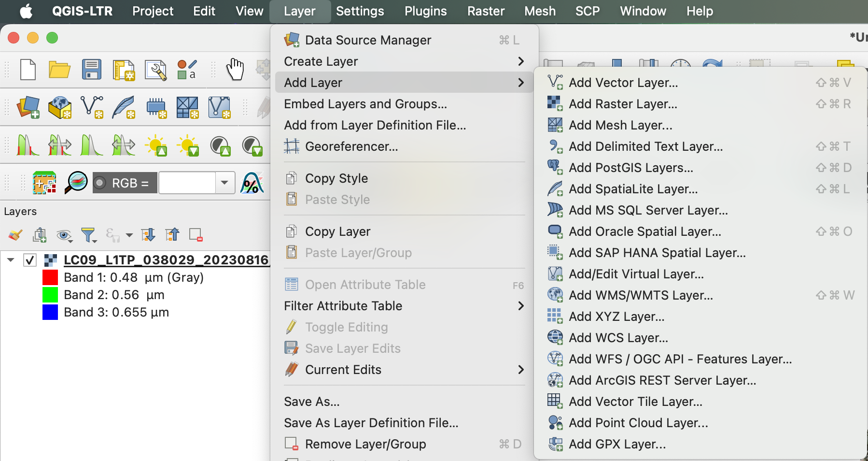
Task: Click the Increase Contrast circle icon
Action: point(220,145)
